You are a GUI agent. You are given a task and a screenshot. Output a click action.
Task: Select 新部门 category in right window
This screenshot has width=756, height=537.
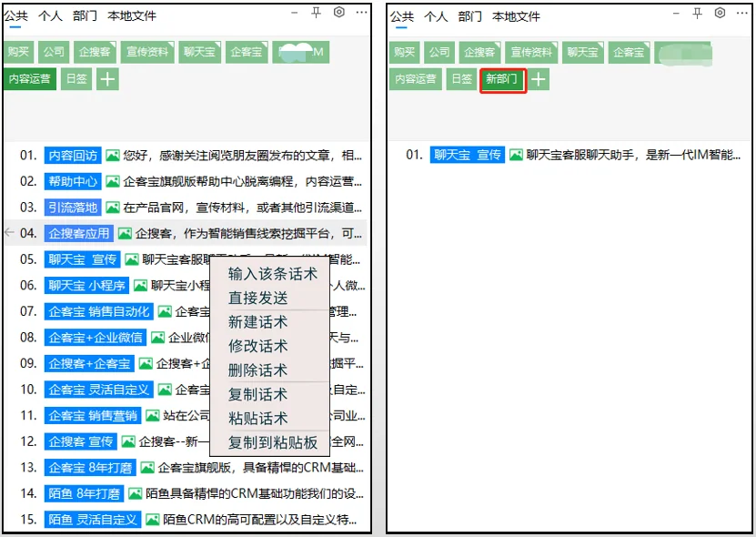coord(502,79)
